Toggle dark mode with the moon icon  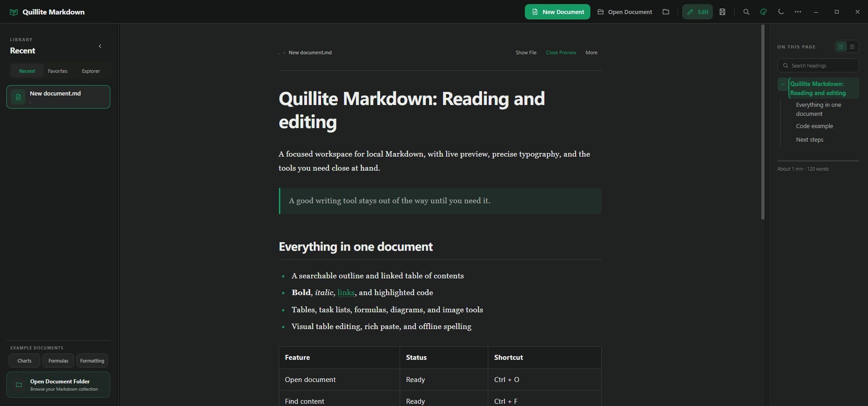coord(781,12)
